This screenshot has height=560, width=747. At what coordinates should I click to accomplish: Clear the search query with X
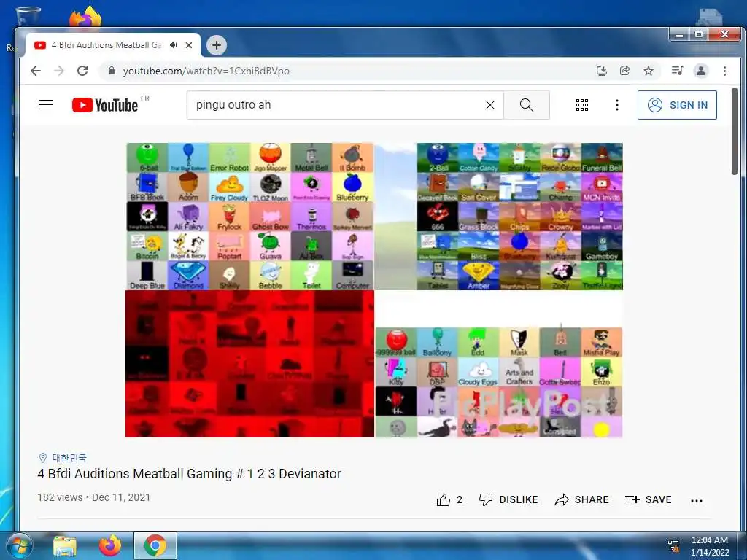point(490,105)
